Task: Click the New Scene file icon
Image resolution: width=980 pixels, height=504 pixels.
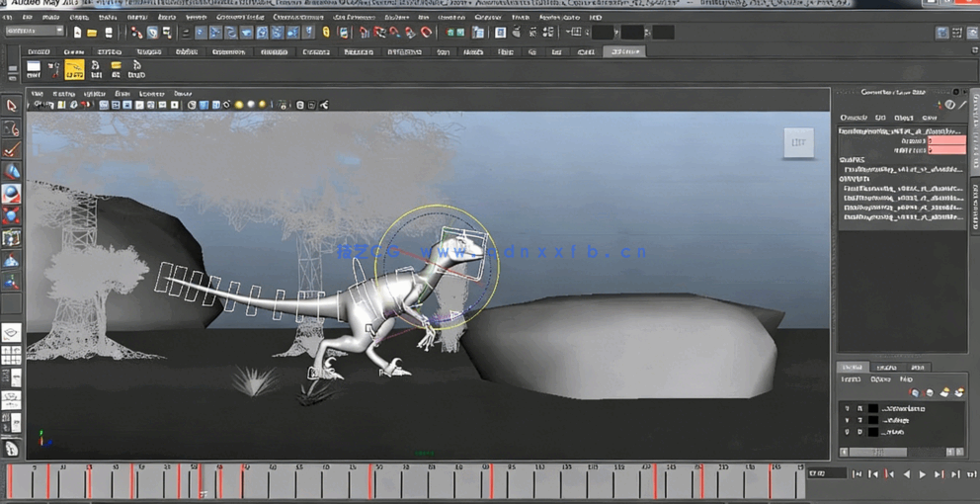Action: (77, 33)
